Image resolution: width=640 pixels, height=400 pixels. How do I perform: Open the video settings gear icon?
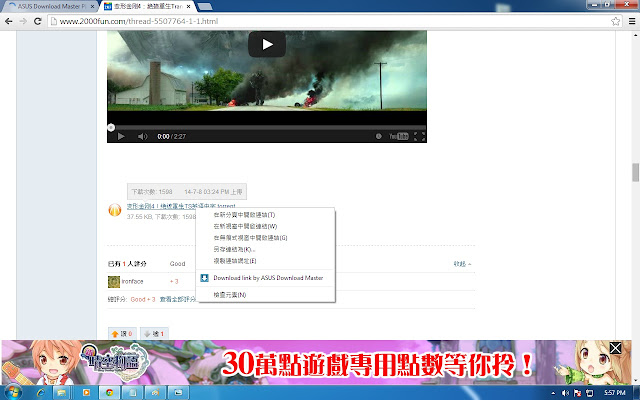pyautogui.click(x=379, y=136)
